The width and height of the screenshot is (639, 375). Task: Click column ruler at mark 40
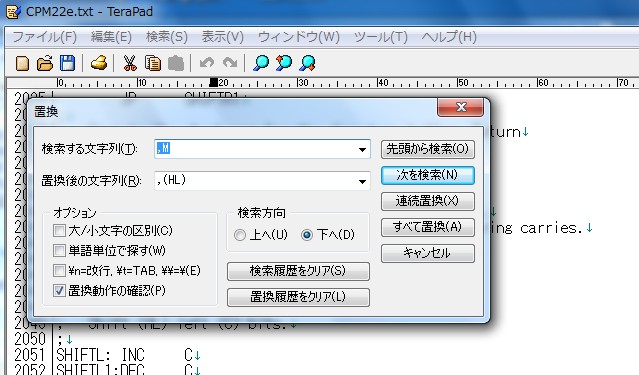tap(382, 83)
